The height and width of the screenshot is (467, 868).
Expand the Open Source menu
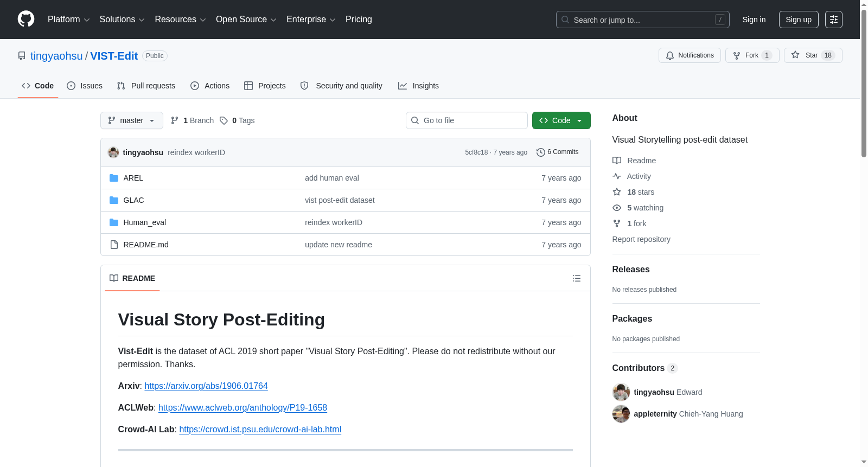coord(246,20)
